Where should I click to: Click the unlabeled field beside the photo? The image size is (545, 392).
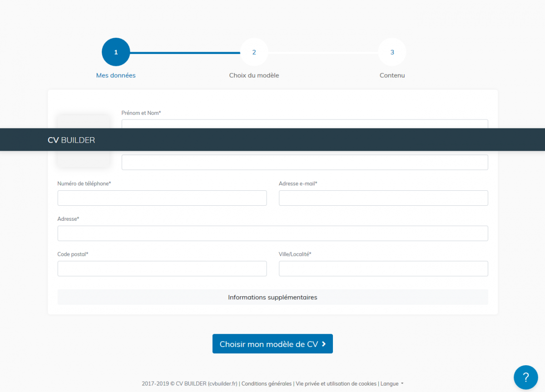(304, 162)
